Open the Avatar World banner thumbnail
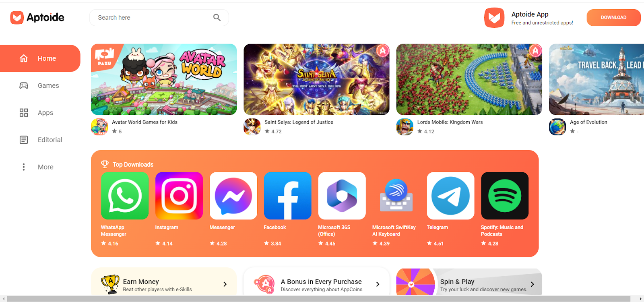This screenshot has width=644, height=302. point(164,79)
